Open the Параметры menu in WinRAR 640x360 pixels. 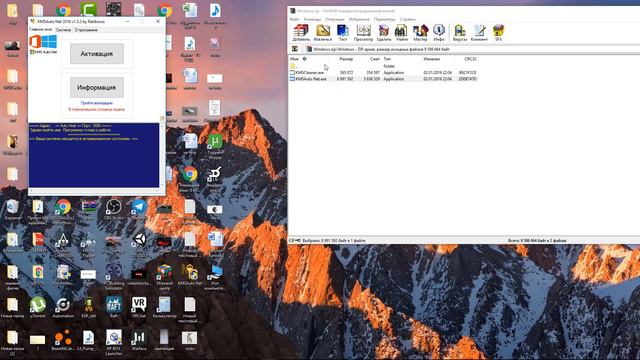[384, 19]
